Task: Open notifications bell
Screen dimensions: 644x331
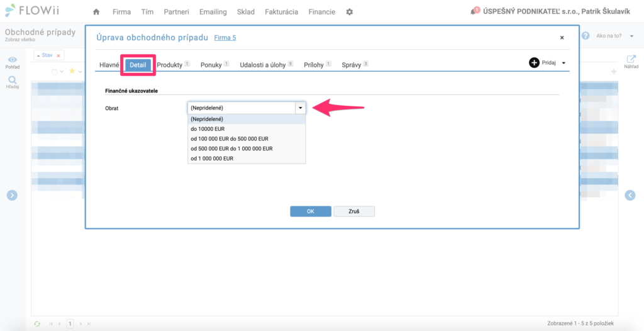Action: [x=473, y=12]
